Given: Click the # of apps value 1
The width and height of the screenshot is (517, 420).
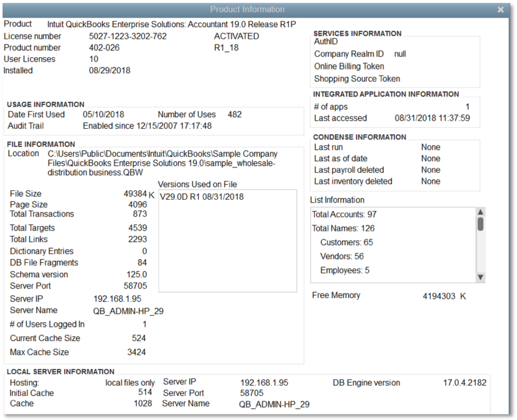Looking at the screenshot, I should tap(468, 107).
